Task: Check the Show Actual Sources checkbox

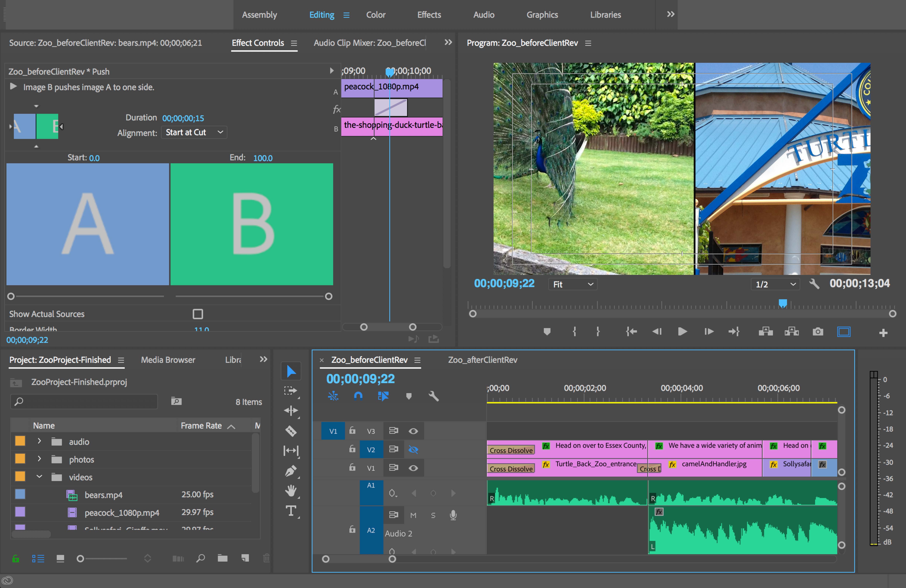Action: click(198, 314)
